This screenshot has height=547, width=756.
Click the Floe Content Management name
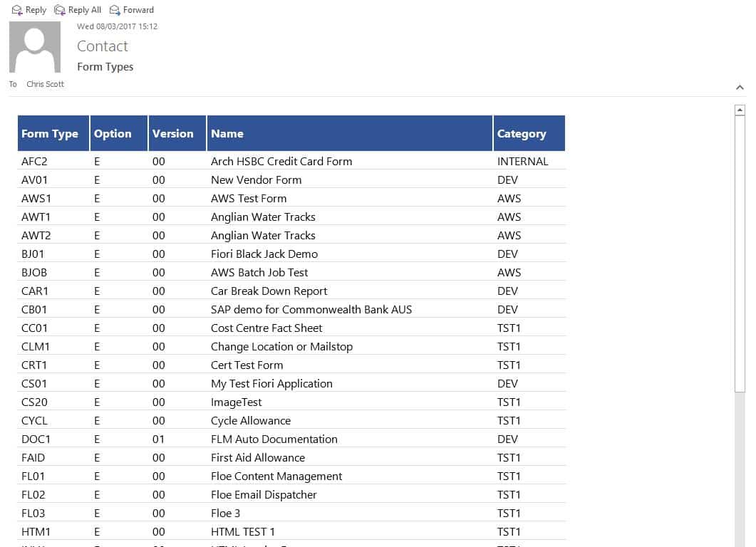(x=276, y=476)
